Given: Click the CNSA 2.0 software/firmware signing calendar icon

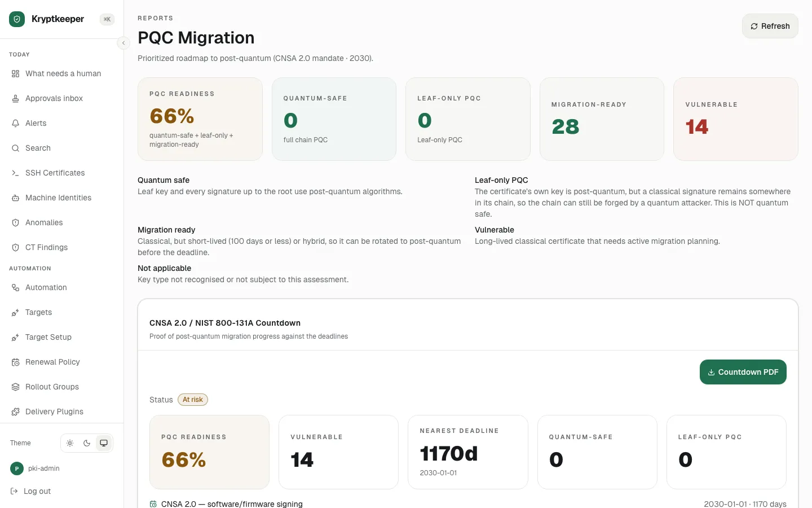Looking at the screenshot, I should click(153, 504).
